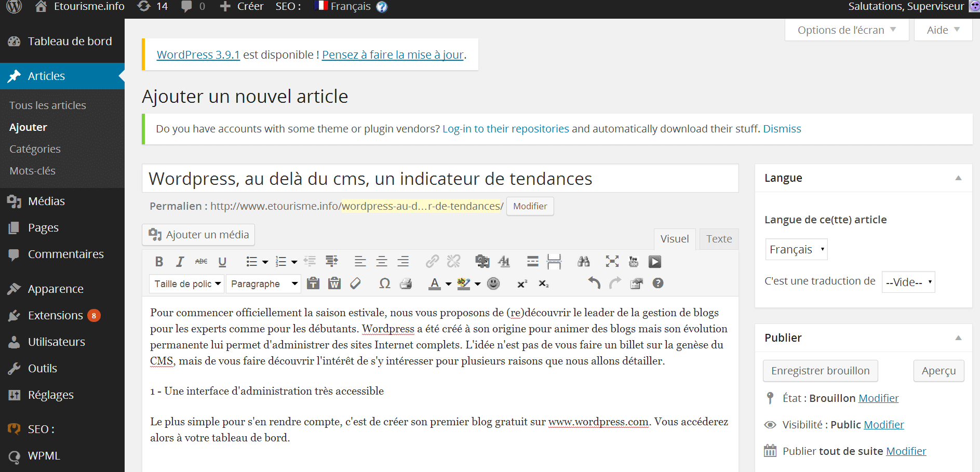Open the Créer menu in admin bar
The width and height of the screenshot is (980, 472).
click(242, 7)
